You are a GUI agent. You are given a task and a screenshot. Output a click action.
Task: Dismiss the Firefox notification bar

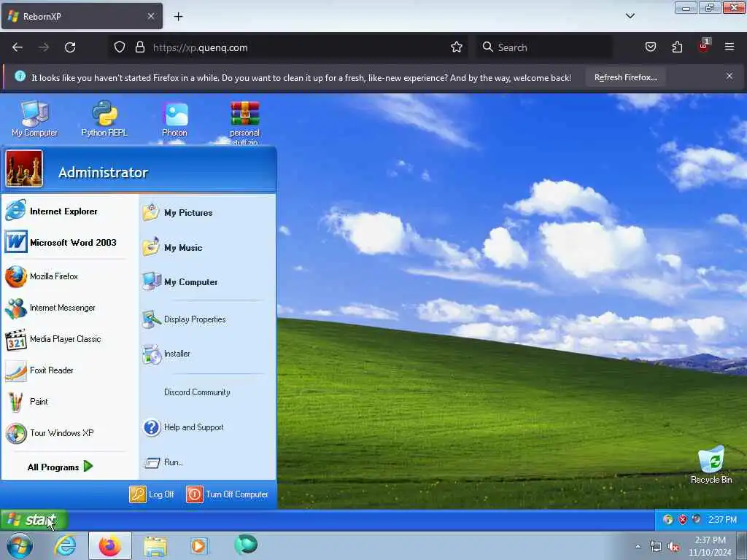[x=729, y=76]
